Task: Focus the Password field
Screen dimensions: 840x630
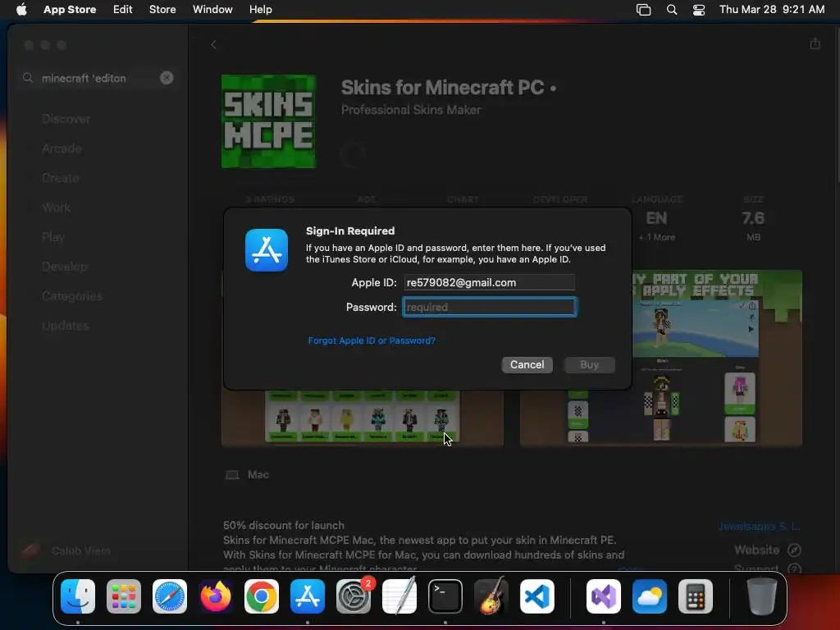Action: point(490,307)
